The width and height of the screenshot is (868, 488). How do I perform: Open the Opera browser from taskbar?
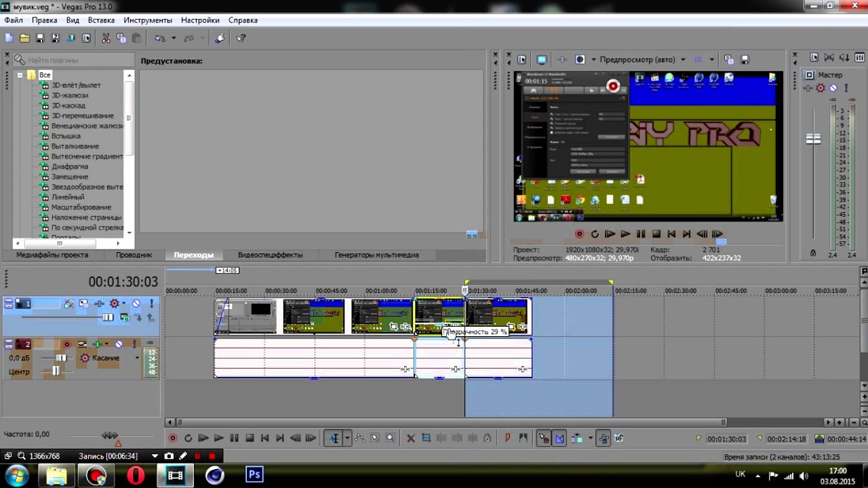click(x=136, y=475)
